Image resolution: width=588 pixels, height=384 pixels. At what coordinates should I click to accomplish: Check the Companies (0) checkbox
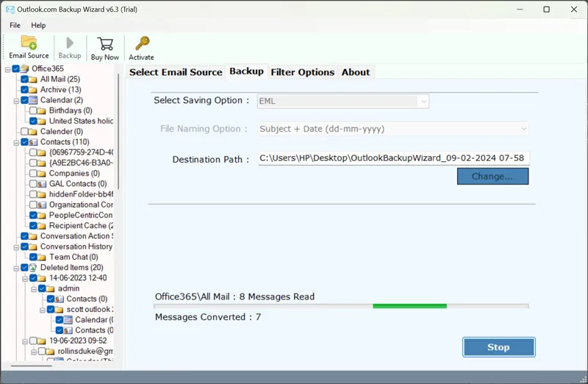tap(33, 174)
